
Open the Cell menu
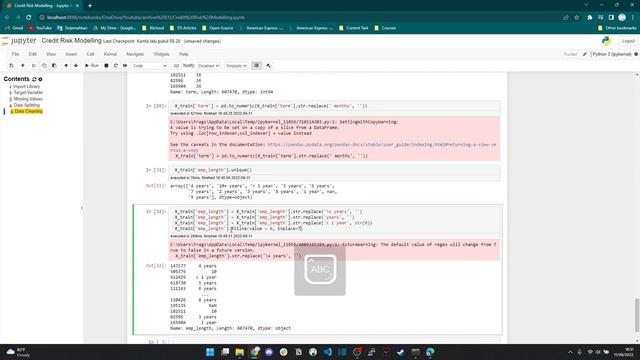coord(90,54)
